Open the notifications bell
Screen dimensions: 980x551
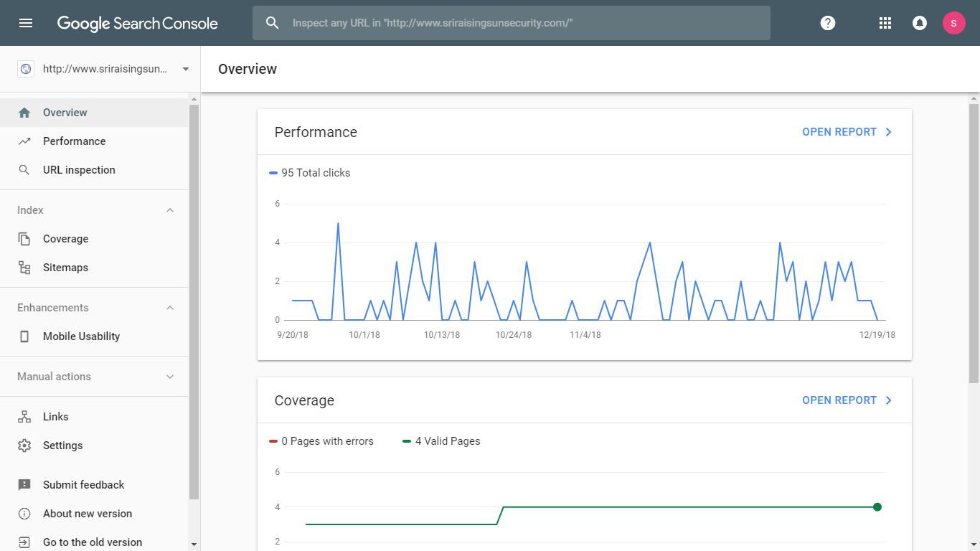(919, 23)
